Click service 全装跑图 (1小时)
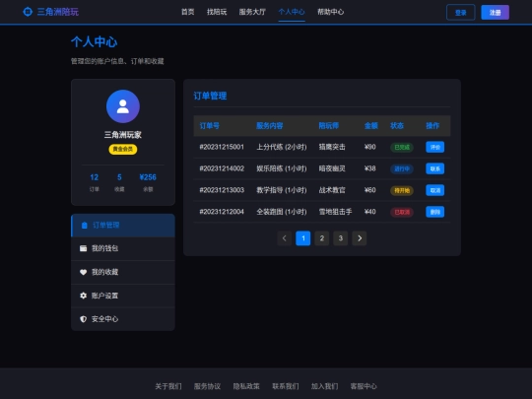The width and height of the screenshot is (532, 399). pyautogui.click(x=282, y=212)
